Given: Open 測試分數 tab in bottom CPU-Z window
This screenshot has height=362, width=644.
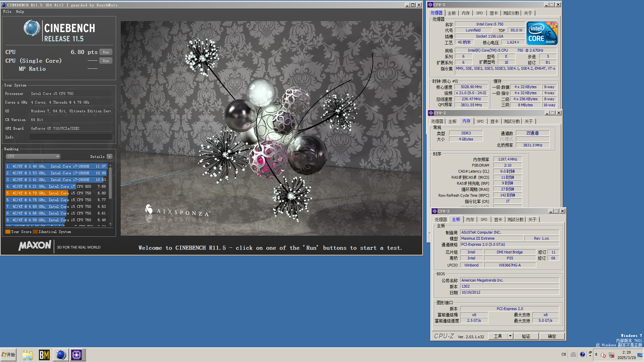Looking at the screenshot, I should pyautogui.click(x=515, y=220).
